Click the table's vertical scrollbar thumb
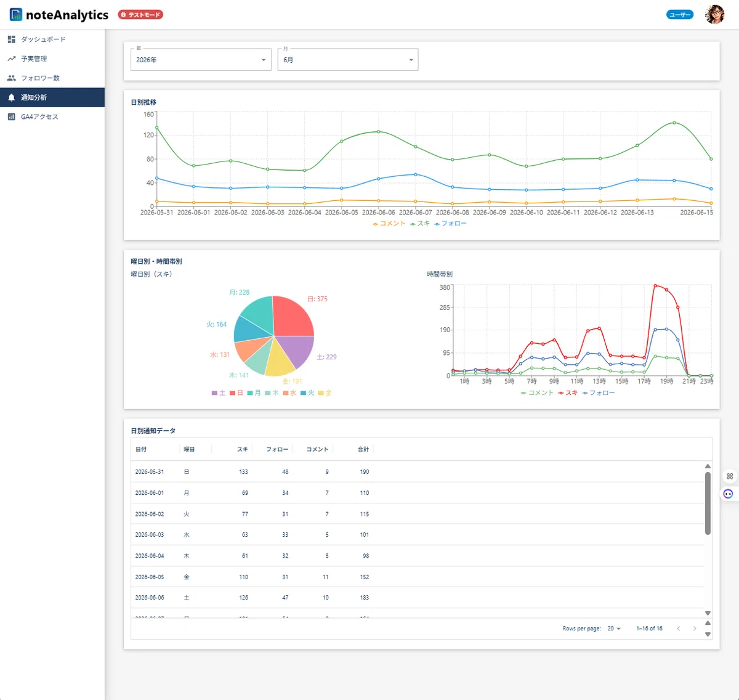 coord(708,503)
